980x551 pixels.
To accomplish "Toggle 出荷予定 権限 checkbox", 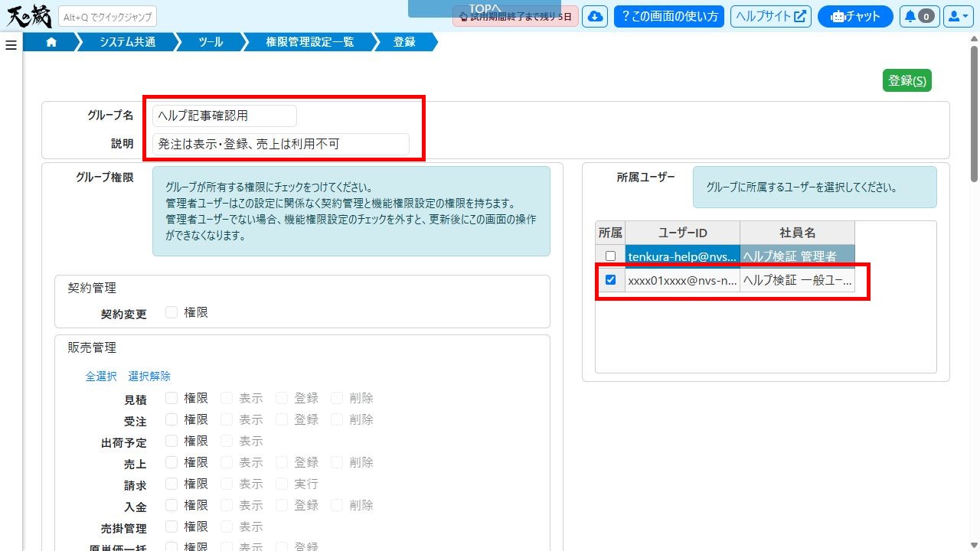I will click(171, 441).
